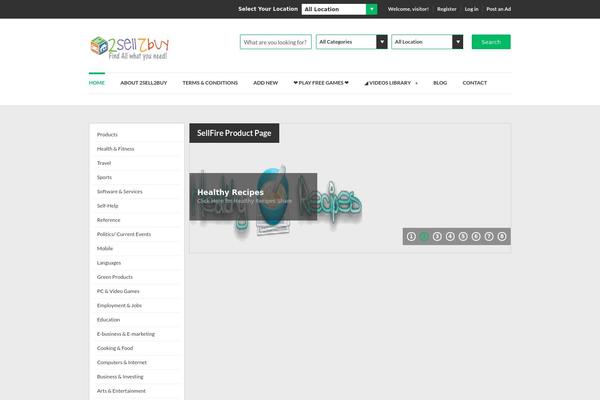Select active slide 2 indicator

(x=424, y=237)
